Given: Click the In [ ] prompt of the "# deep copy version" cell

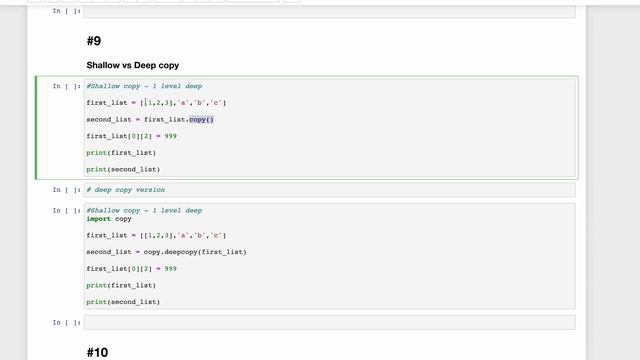Looking at the screenshot, I should point(67,190).
